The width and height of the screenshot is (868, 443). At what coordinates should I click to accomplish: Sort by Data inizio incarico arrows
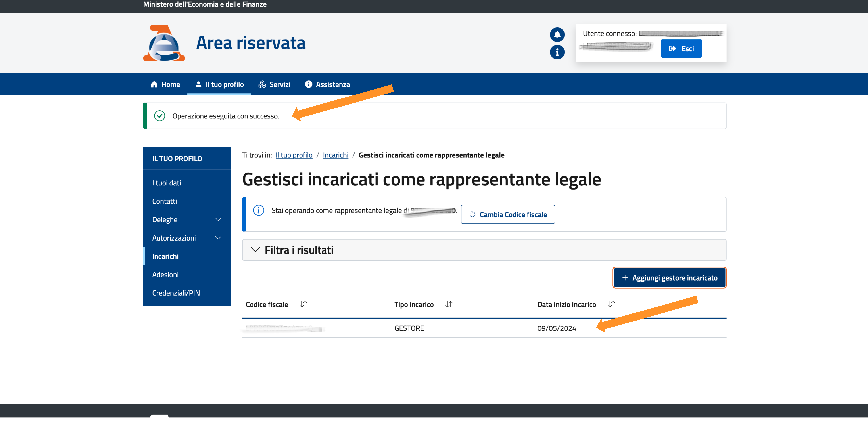coord(611,304)
